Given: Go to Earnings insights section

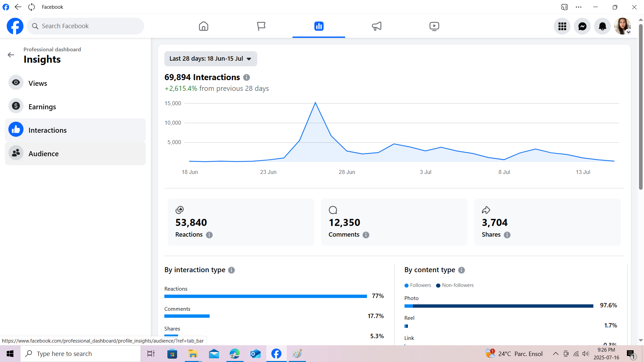Looking at the screenshot, I should pyautogui.click(x=42, y=107).
